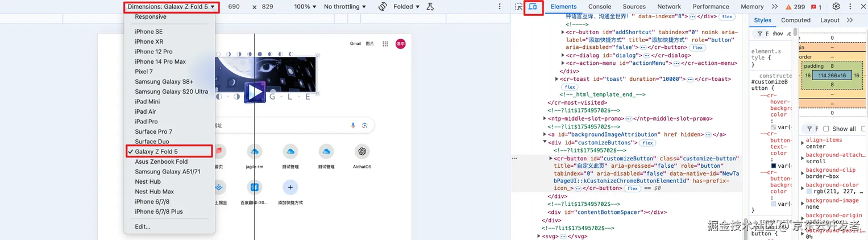
Task: Click the rotate screen icon
Action: click(x=383, y=7)
